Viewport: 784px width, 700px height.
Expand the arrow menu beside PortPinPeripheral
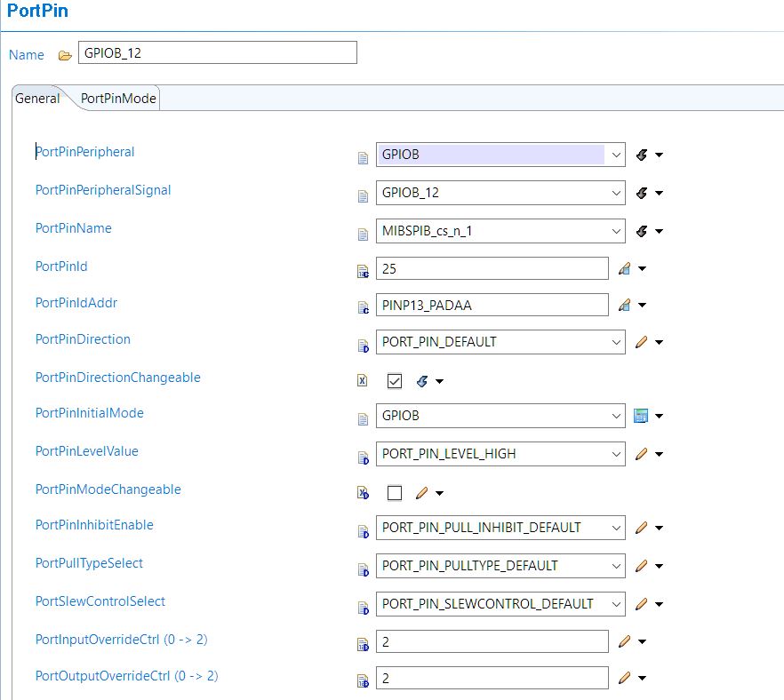[x=659, y=155]
